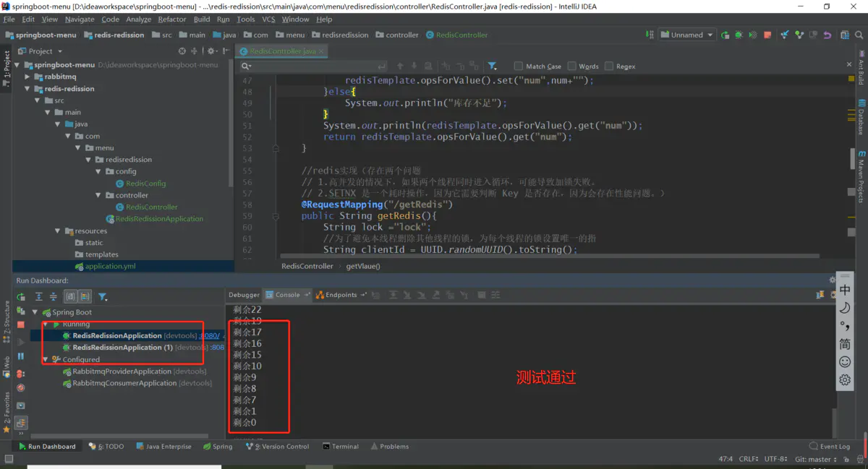868x469 pixels.
Task: Select RabbitmqProviderApplication in Run Dashboard
Action: pyautogui.click(x=122, y=371)
